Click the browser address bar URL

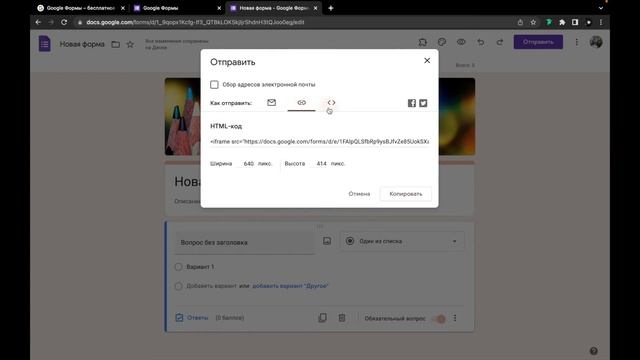(x=195, y=22)
